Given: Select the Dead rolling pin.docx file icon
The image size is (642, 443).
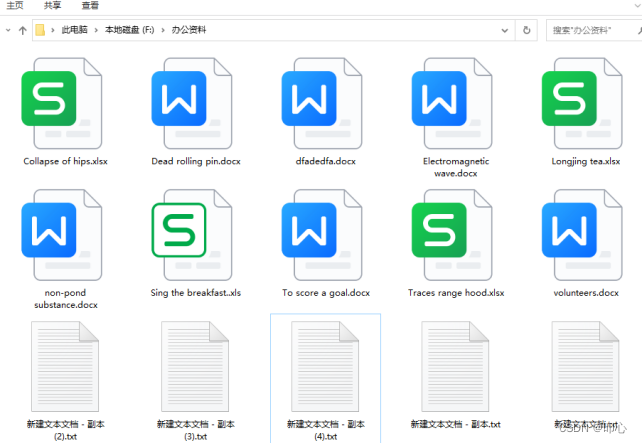Looking at the screenshot, I should pos(192,103).
